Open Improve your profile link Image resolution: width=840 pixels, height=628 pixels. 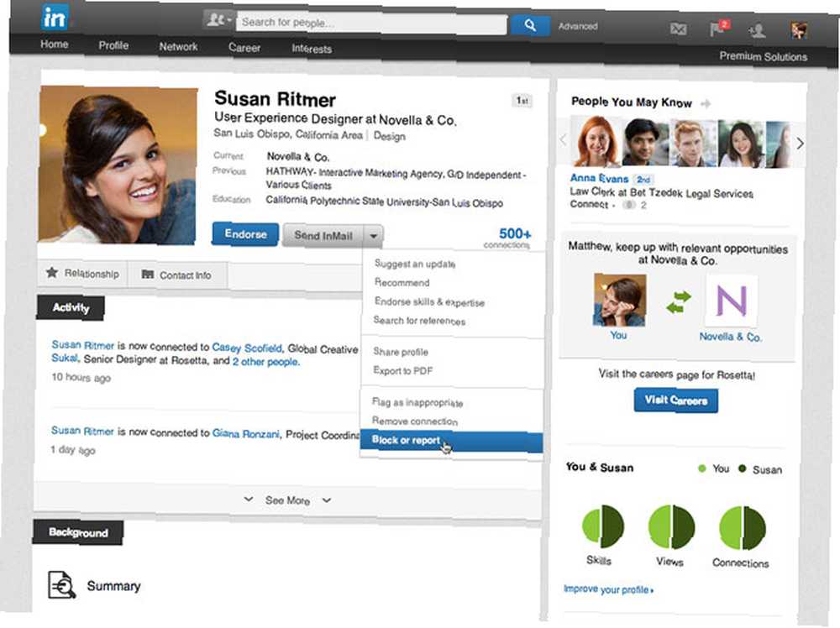(608, 589)
